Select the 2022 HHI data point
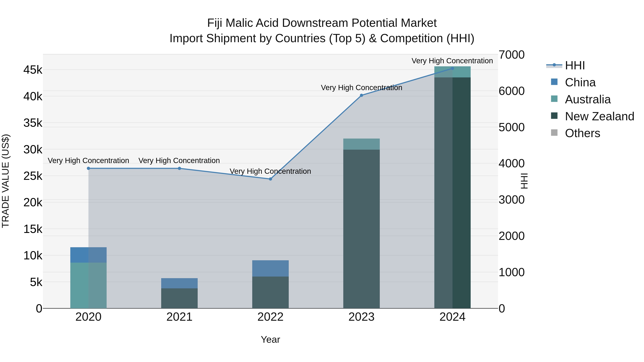The height and width of the screenshot is (362, 644). pos(270,179)
